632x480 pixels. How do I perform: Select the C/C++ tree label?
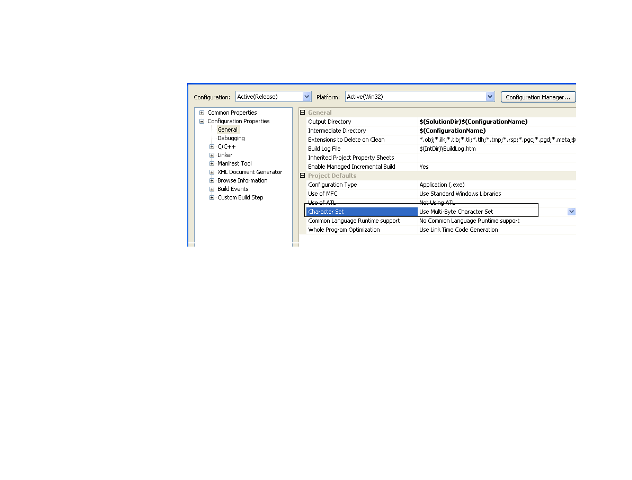point(226,147)
